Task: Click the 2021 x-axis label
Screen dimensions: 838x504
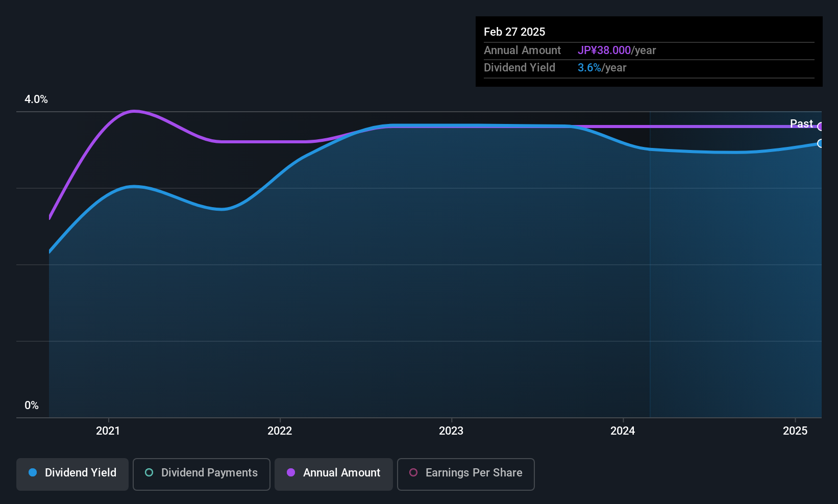Action: coord(108,431)
